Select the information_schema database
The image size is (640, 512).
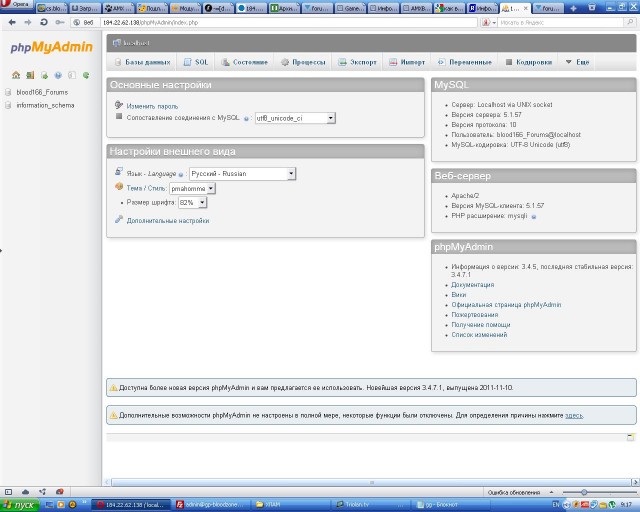tap(45, 105)
